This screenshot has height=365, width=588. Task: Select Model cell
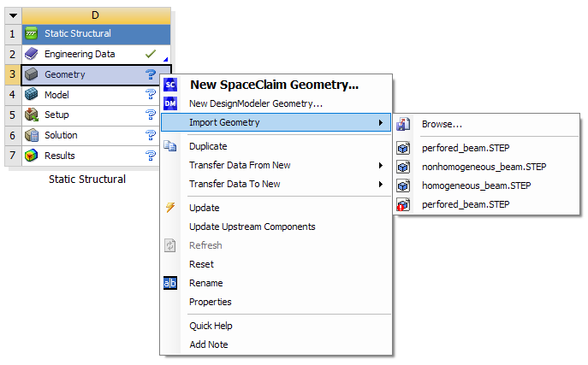click(91, 94)
